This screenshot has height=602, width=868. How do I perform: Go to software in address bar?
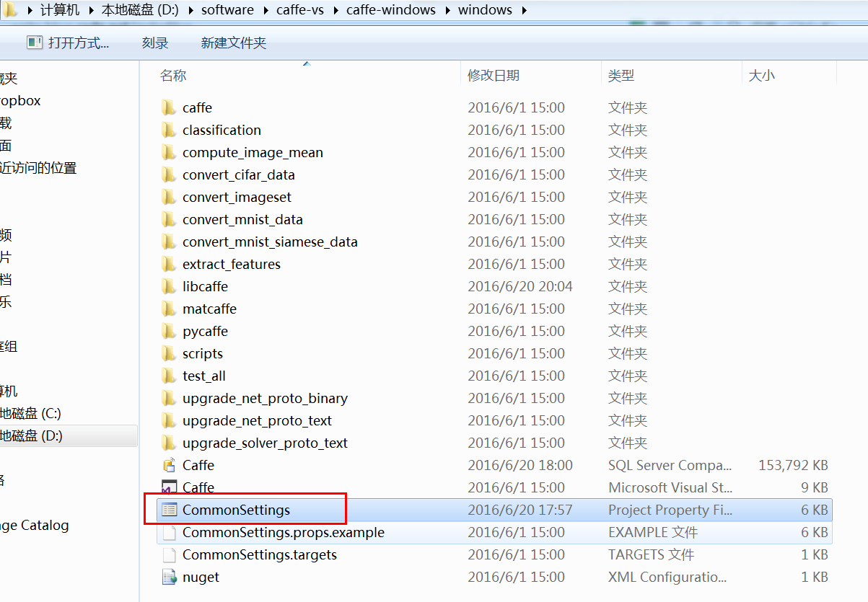(x=227, y=10)
